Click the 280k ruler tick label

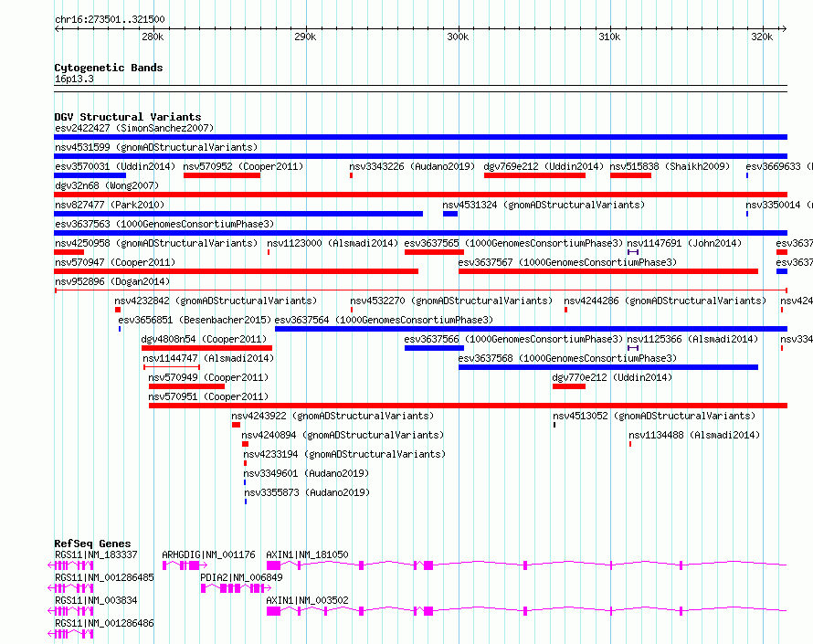153,37
